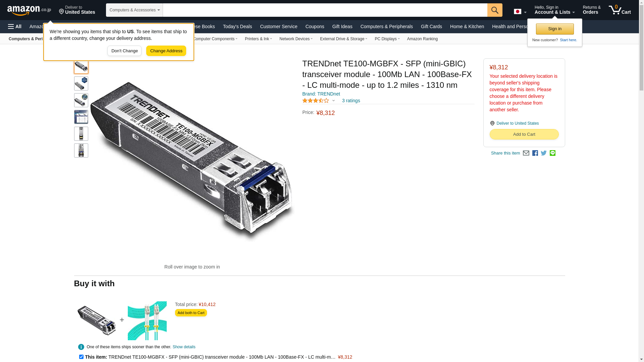Share item on Twitter icon
Image resolution: width=644 pixels, height=362 pixels.
(544, 153)
